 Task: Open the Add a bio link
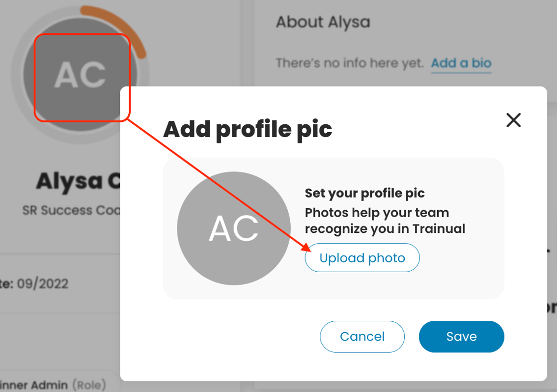[x=461, y=63]
